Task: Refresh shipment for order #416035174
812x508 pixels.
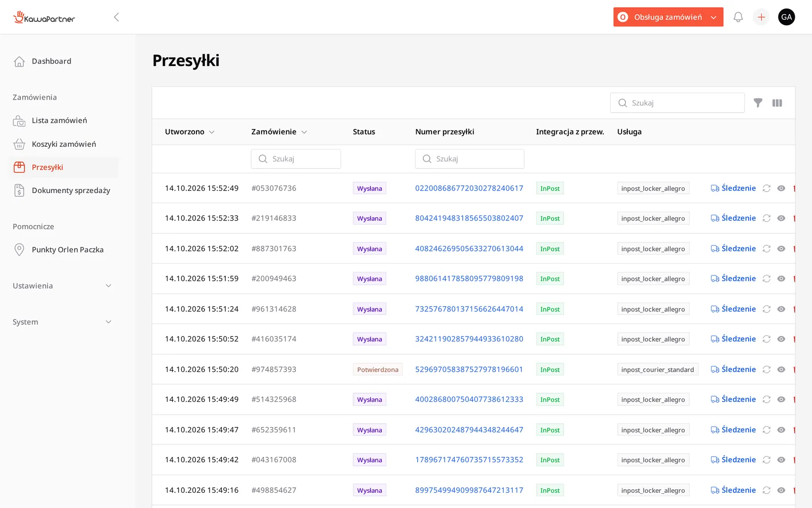Action: tap(766, 339)
